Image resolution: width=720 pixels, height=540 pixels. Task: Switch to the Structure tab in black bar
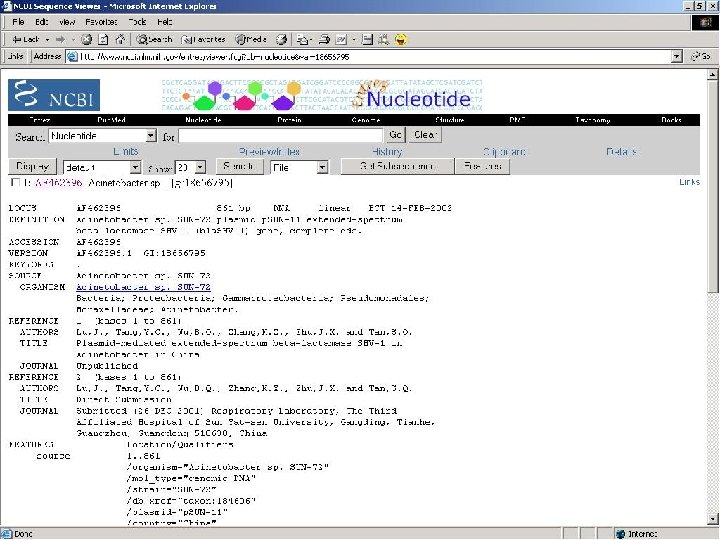tap(450, 120)
